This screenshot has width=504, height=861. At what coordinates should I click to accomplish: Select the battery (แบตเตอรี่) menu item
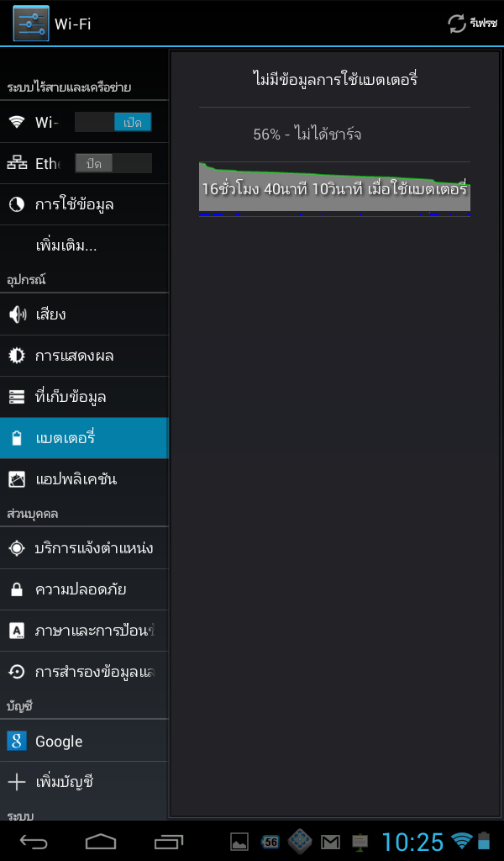pos(84,437)
